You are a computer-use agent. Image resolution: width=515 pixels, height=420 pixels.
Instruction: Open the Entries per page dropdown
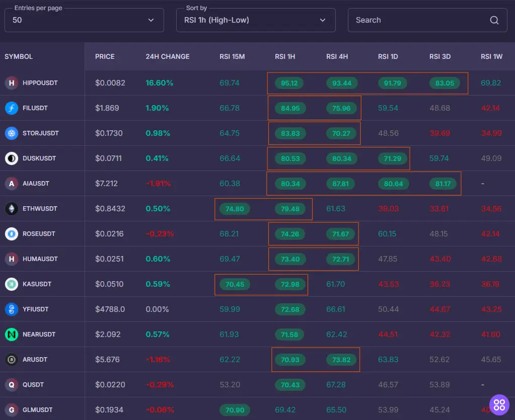pos(84,20)
